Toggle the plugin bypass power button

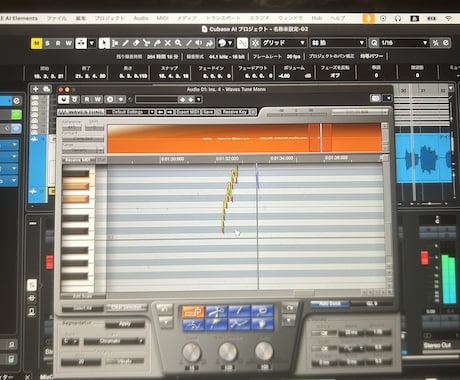(63, 99)
